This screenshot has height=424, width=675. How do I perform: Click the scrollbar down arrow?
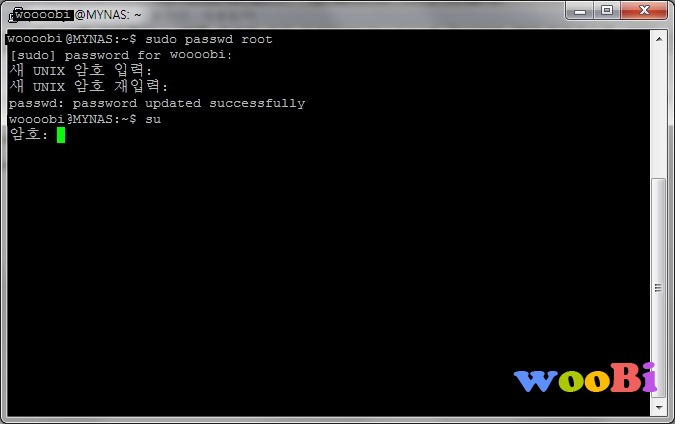[659, 407]
